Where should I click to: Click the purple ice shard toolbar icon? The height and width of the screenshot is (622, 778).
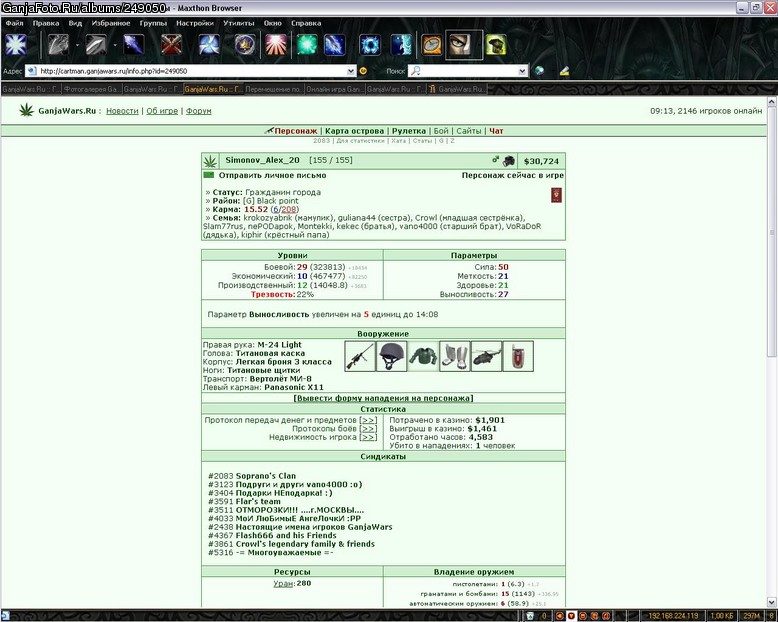(x=133, y=45)
